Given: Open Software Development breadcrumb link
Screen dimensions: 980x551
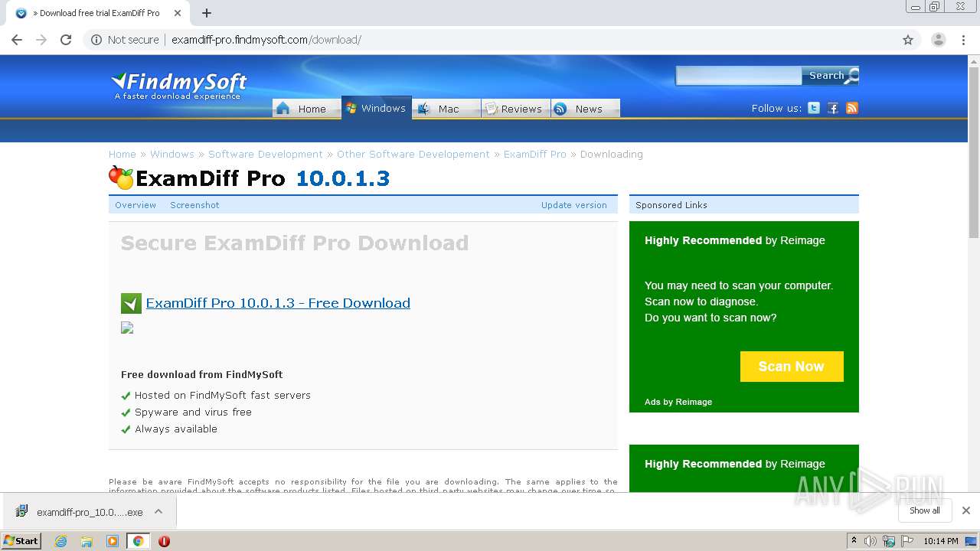Looking at the screenshot, I should coord(266,154).
